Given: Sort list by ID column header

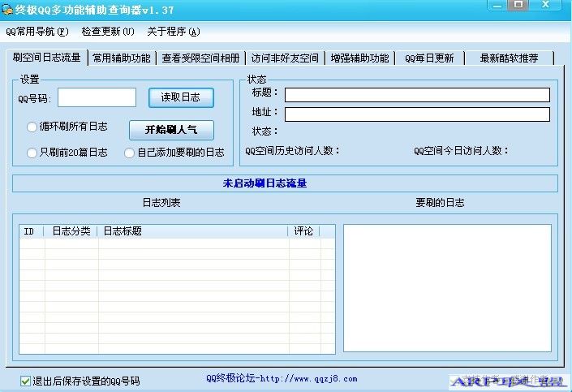Looking at the screenshot, I should tap(32, 231).
